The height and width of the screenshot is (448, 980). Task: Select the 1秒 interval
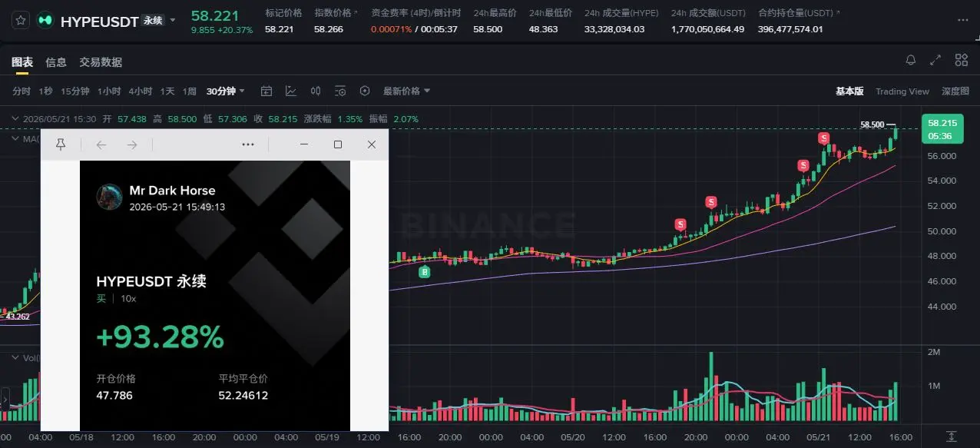pyautogui.click(x=45, y=91)
